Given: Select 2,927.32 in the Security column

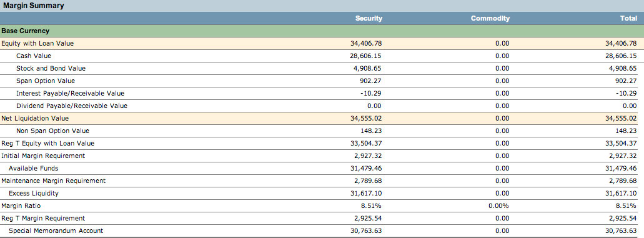Looking at the screenshot, I should (367, 156).
